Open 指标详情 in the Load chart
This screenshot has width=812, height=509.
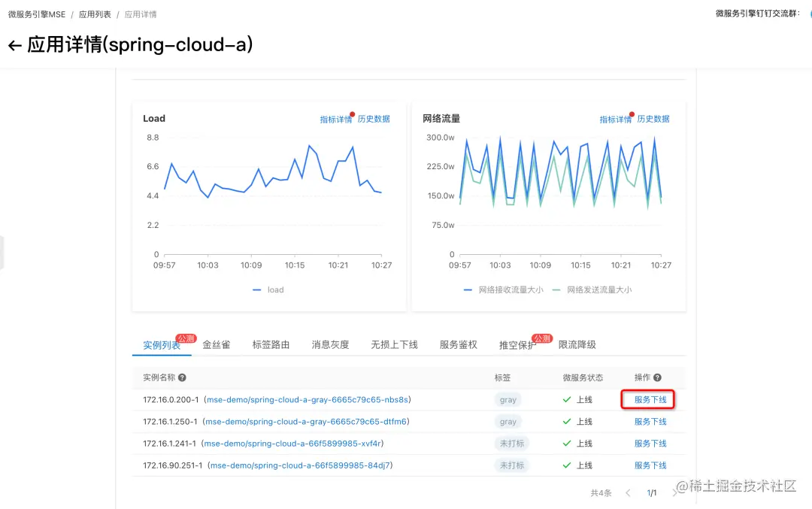[x=335, y=119]
